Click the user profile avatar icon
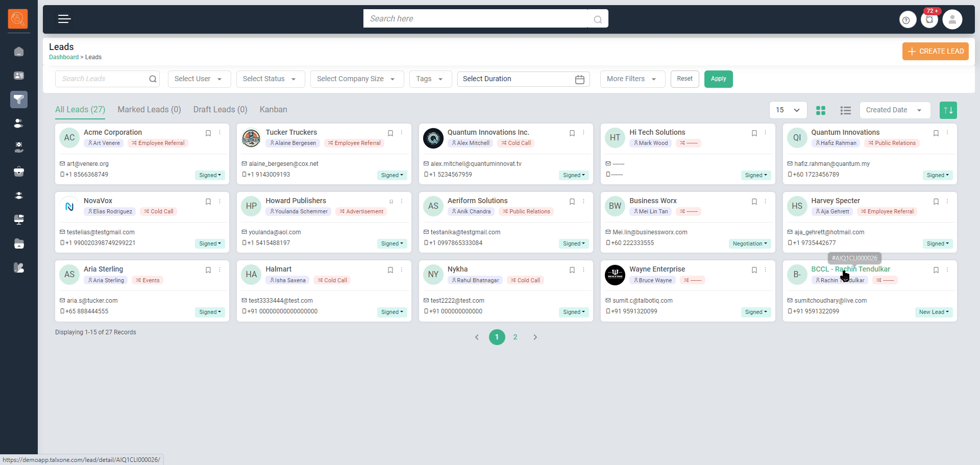The image size is (980, 465). [x=952, y=20]
